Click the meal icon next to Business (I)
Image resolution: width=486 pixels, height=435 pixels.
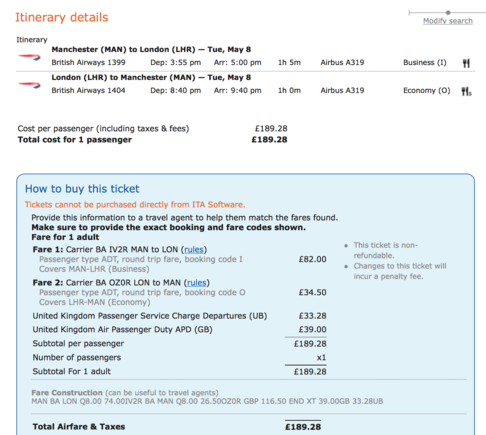tap(466, 63)
